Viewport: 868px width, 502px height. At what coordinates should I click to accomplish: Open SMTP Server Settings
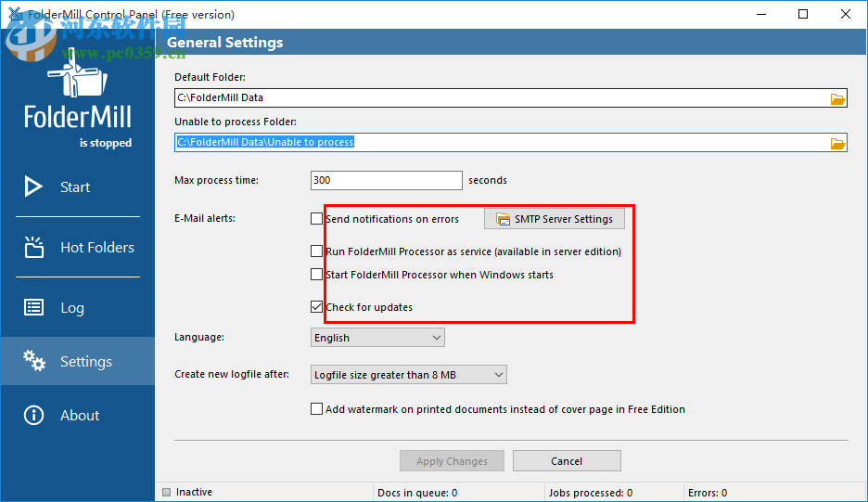click(x=555, y=219)
